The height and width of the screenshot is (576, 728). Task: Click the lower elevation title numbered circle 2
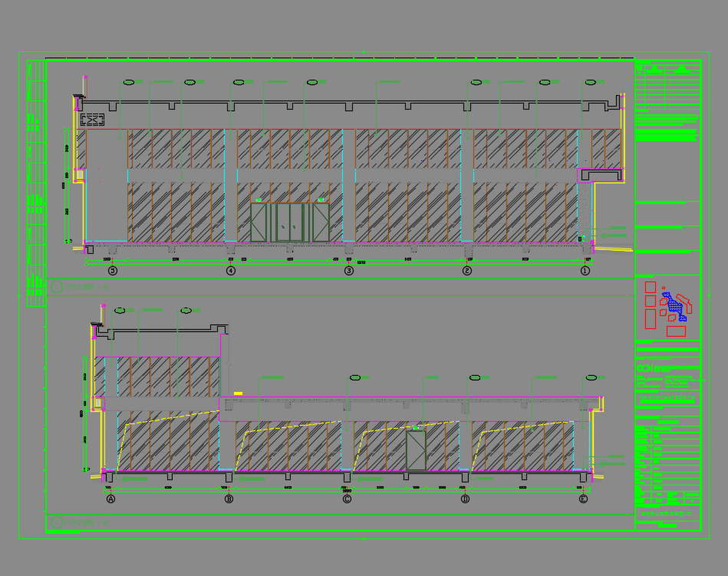pos(56,522)
